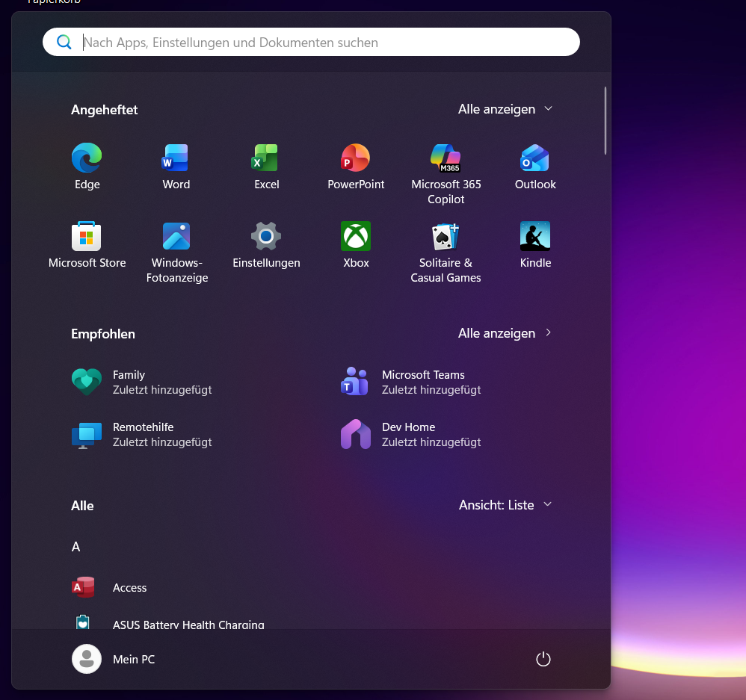746x700 pixels.
Task: Open Solitaire & Casual Games
Action: coord(446,253)
